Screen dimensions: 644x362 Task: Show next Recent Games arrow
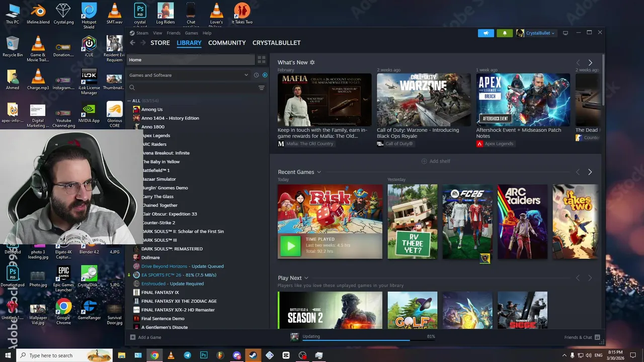point(590,172)
